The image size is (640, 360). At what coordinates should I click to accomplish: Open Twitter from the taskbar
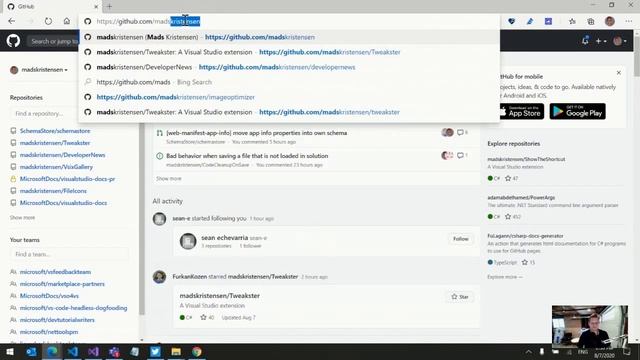(x=155, y=352)
